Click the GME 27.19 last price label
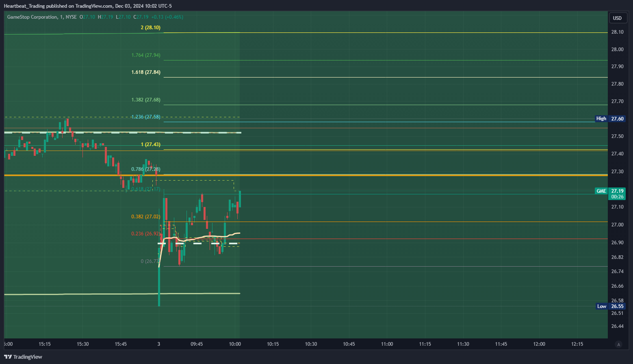The image size is (633, 364). click(610, 191)
